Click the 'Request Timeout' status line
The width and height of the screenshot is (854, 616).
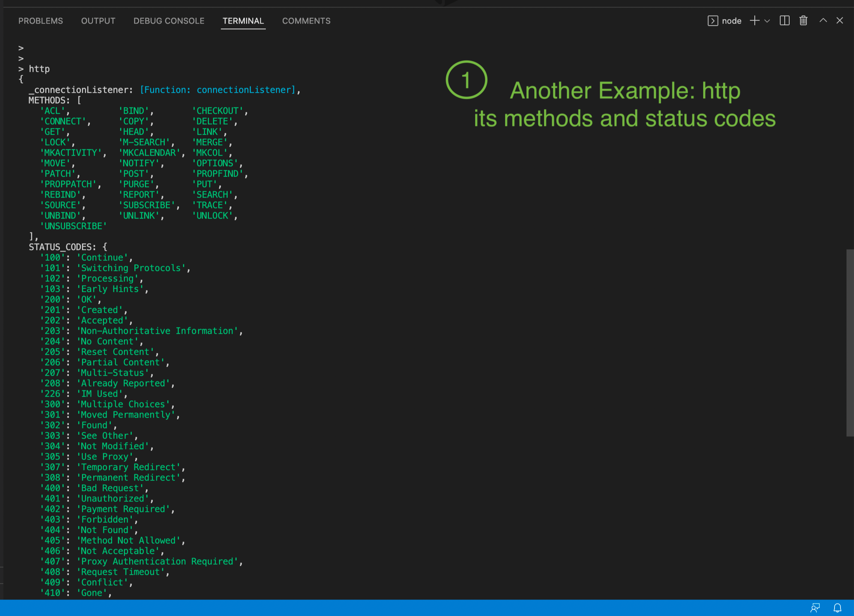[x=105, y=572]
